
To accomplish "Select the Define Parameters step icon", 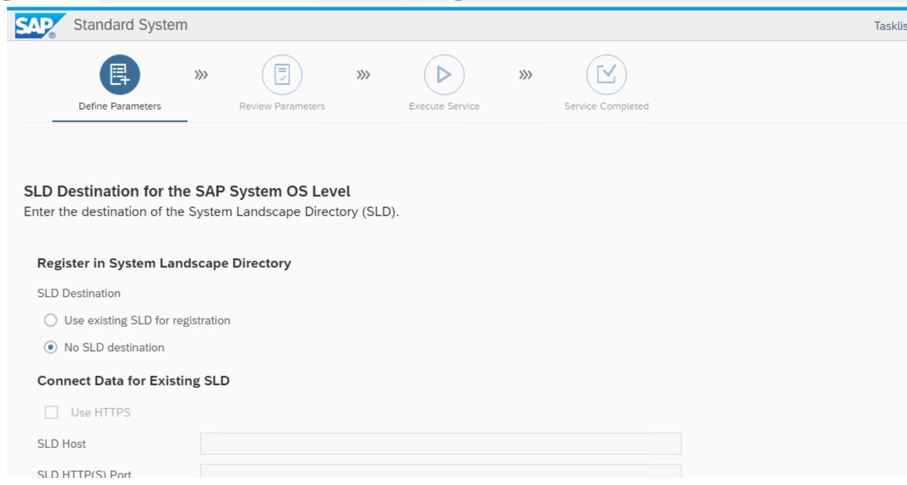I will (x=120, y=75).
